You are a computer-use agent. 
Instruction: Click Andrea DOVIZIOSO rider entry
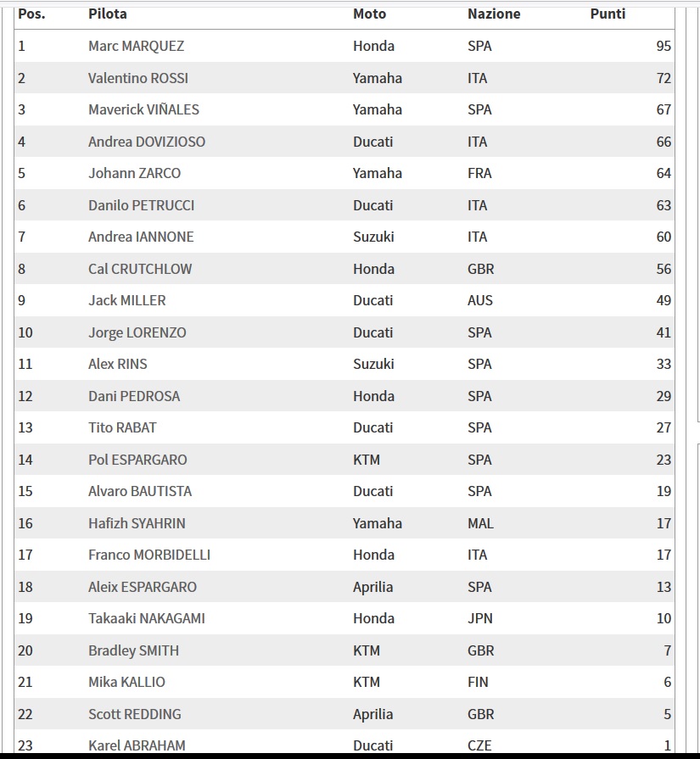coord(147,142)
